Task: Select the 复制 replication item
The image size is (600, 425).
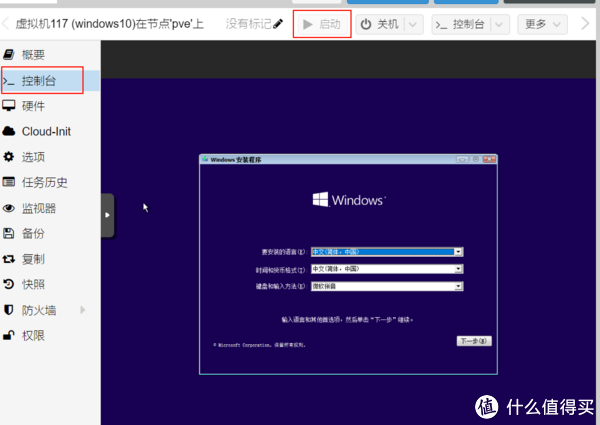Action: click(x=33, y=259)
